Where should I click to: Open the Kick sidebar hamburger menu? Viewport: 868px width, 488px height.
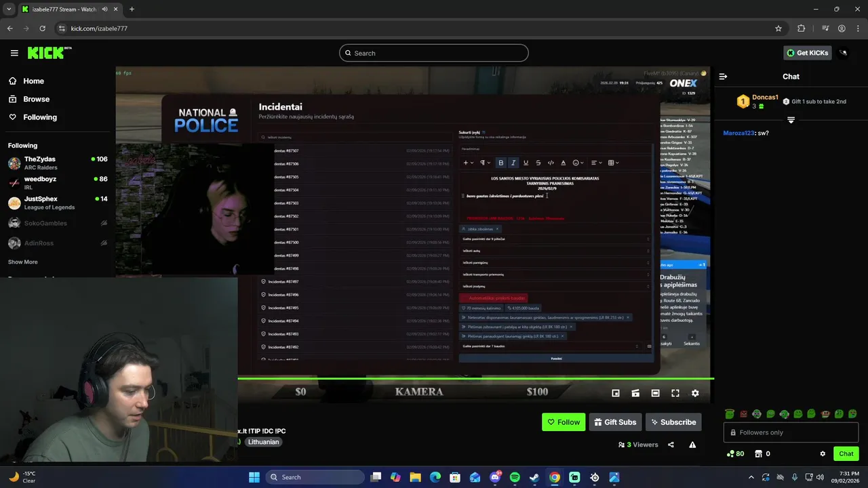coord(14,53)
